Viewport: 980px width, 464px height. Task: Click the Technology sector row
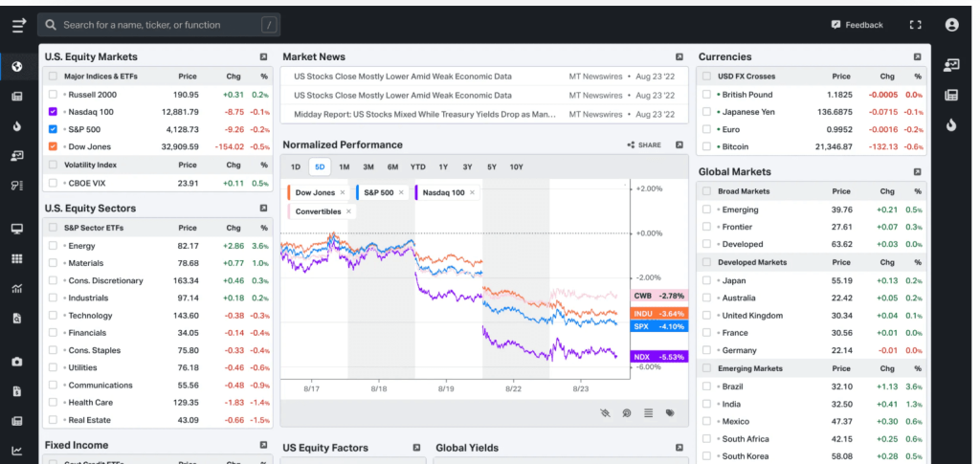click(x=158, y=316)
